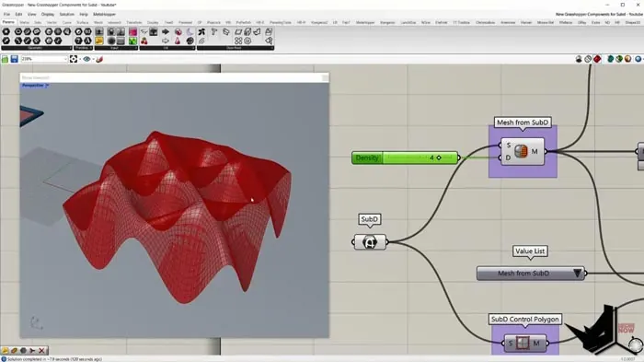The image size is (644, 362).
Task: Expand the Input ribbon group bar
Action: tap(116, 48)
